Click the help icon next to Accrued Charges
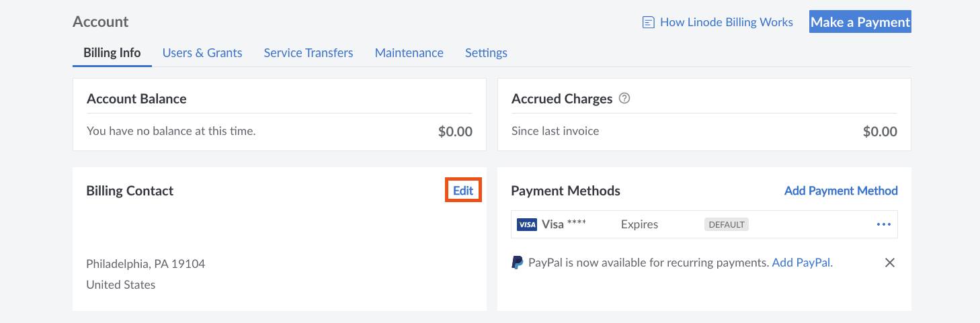Screen dimensions: 980x323 tap(624, 99)
